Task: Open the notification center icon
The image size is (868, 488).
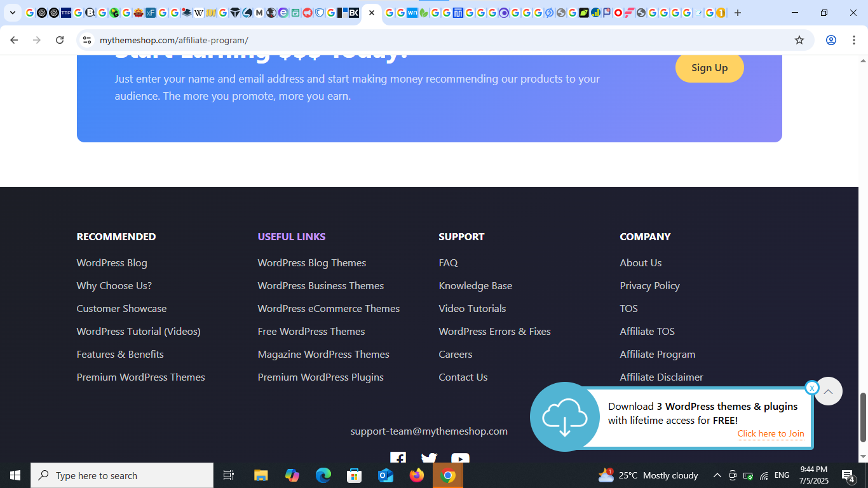Action: click(x=848, y=475)
